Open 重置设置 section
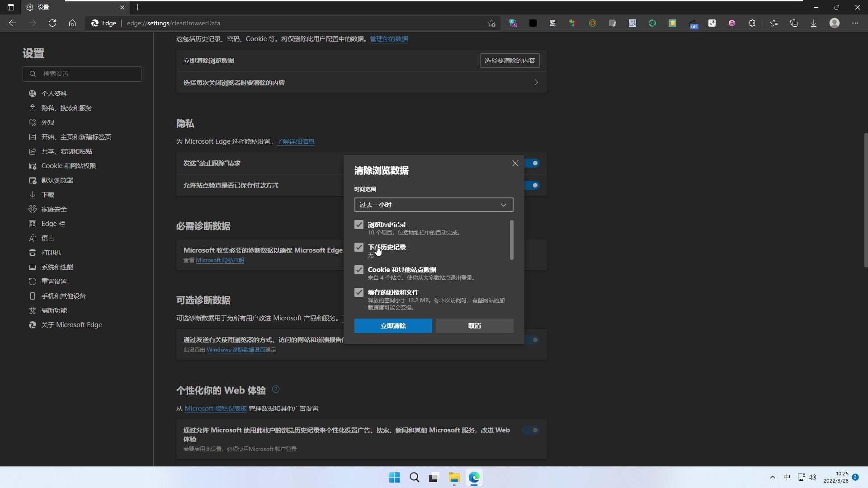The width and height of the screenshot is (868, 488). click(x=54, y=282)
